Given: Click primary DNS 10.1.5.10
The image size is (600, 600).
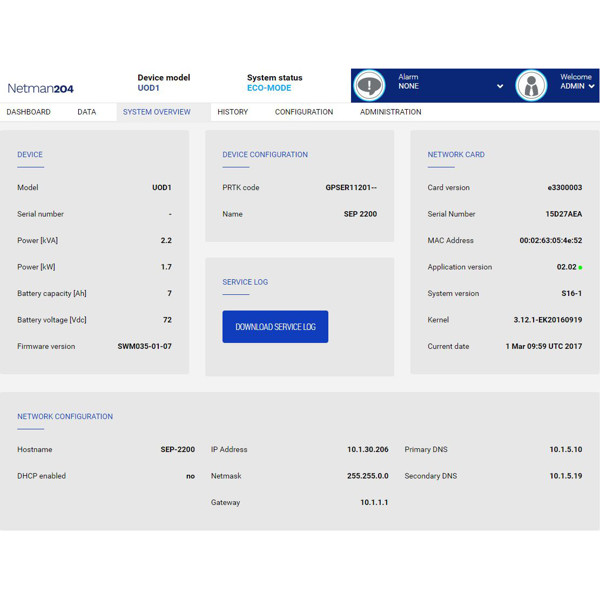Looking at the screenshot, I should click(x=566, y=449).
